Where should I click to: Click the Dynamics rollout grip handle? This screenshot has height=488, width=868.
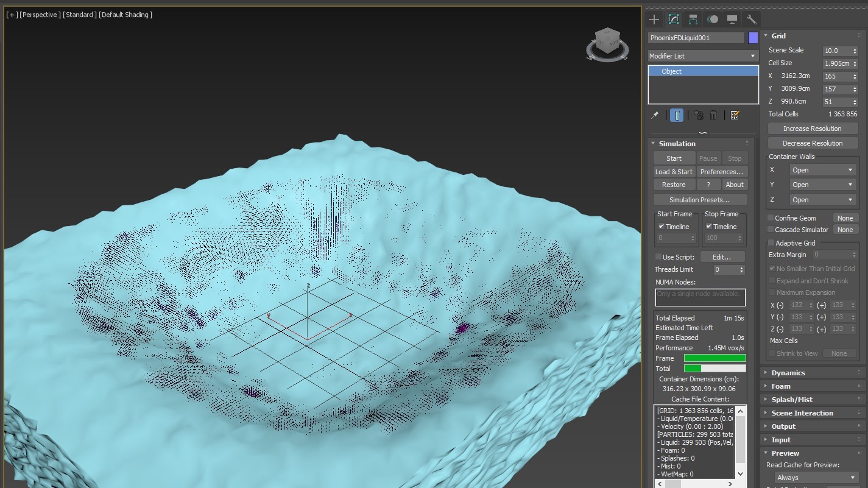(x=859, y=373)
